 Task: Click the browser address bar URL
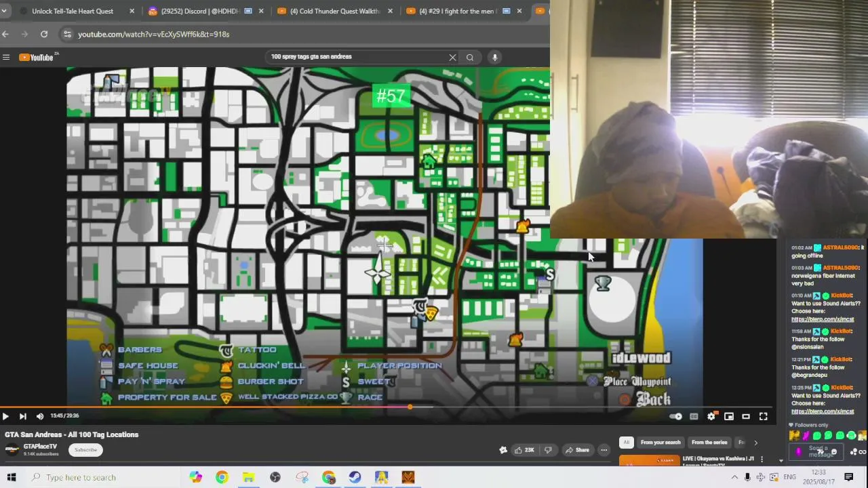154,34
